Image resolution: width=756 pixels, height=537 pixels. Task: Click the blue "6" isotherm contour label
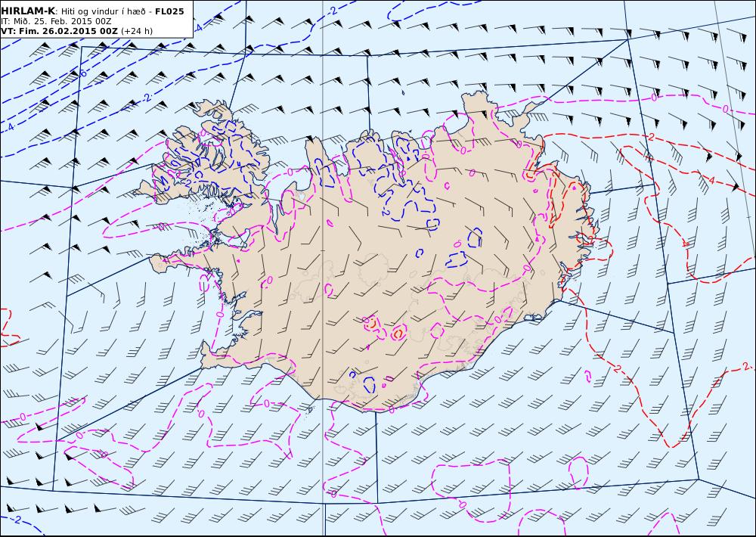click(x=83, y=73)
